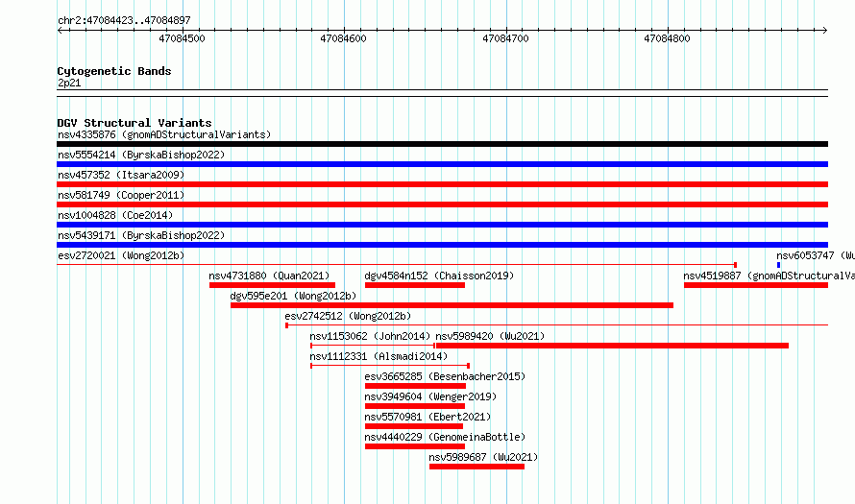Click the cytogenetic band 2p21 bar
The image size is (855, 504).
click(442, 93)
